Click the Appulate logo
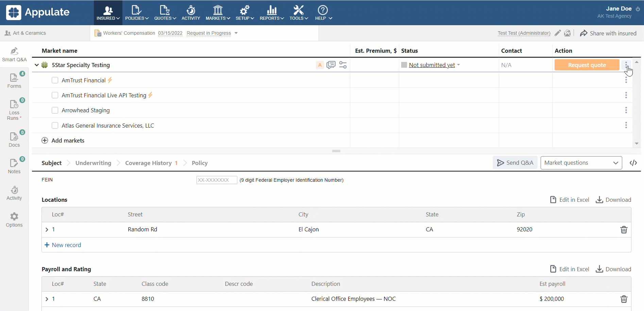 point(38,12)
